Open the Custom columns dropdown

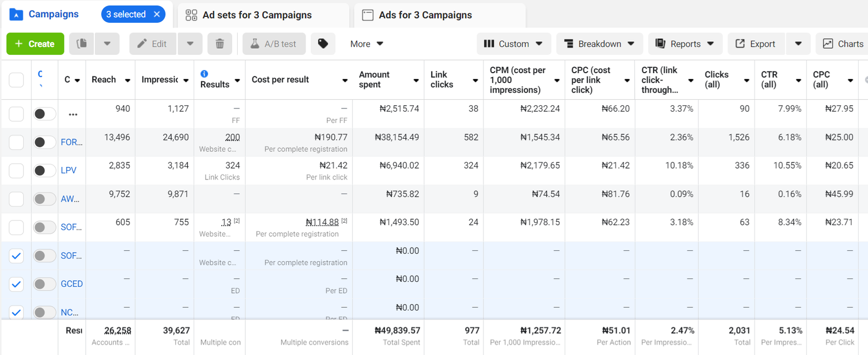point(513,44)
